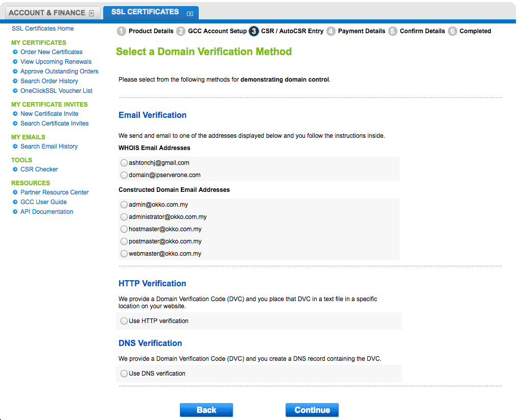Click arrow bullet beside Order New Certificates
The width and height of the screenshot is (519, 420).
[x=15, y=52]
